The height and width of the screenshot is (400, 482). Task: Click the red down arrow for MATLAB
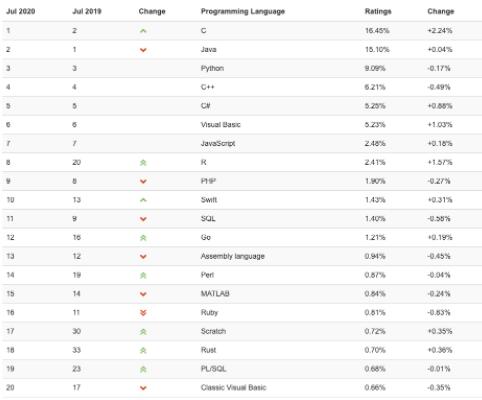[143, 294]
